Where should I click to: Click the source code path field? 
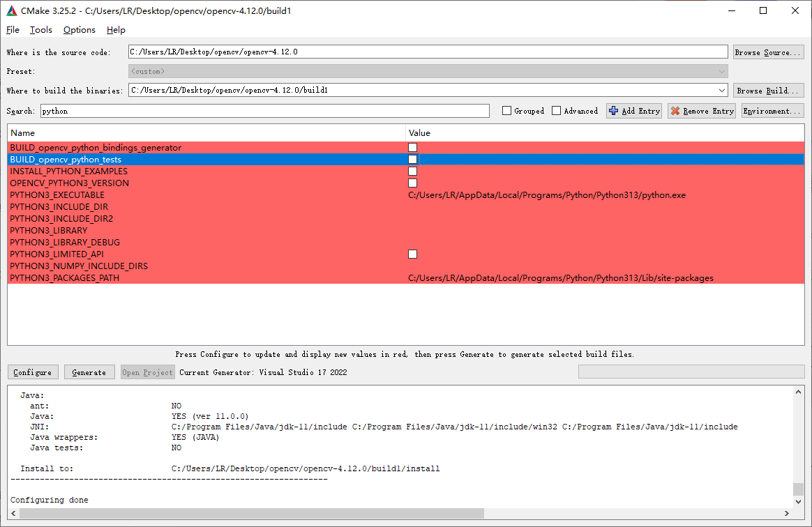[x=428, y=52]
